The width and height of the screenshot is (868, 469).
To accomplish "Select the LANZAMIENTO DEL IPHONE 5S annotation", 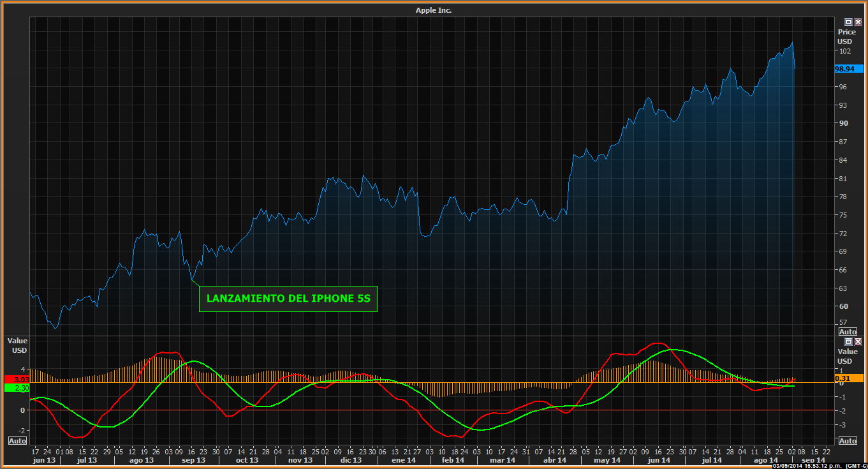I will tap(288, 299).
